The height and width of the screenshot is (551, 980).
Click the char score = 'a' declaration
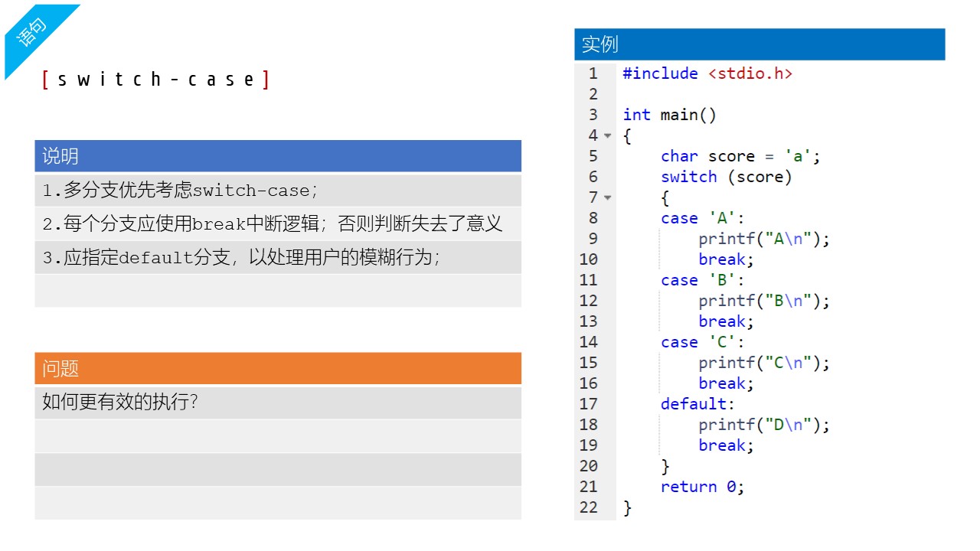click(740, 156)
